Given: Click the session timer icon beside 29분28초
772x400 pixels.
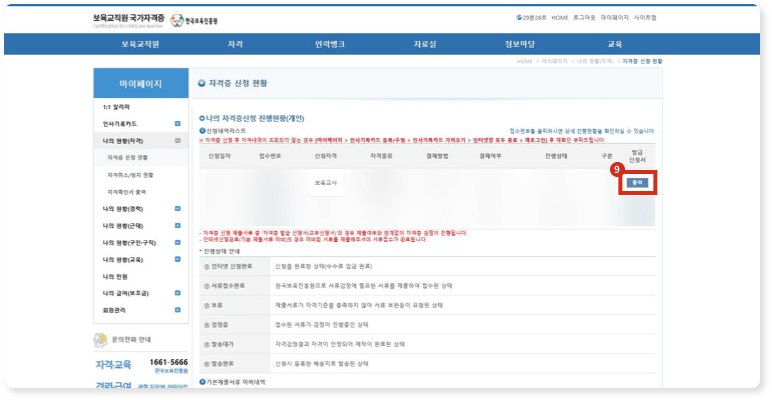Looking at the screenshot, I should point(519,18).
